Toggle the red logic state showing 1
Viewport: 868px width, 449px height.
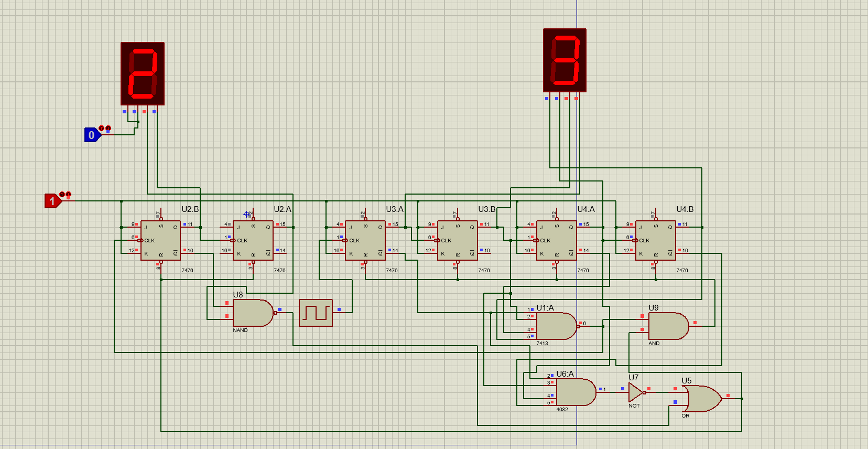(x=52, y=201)
